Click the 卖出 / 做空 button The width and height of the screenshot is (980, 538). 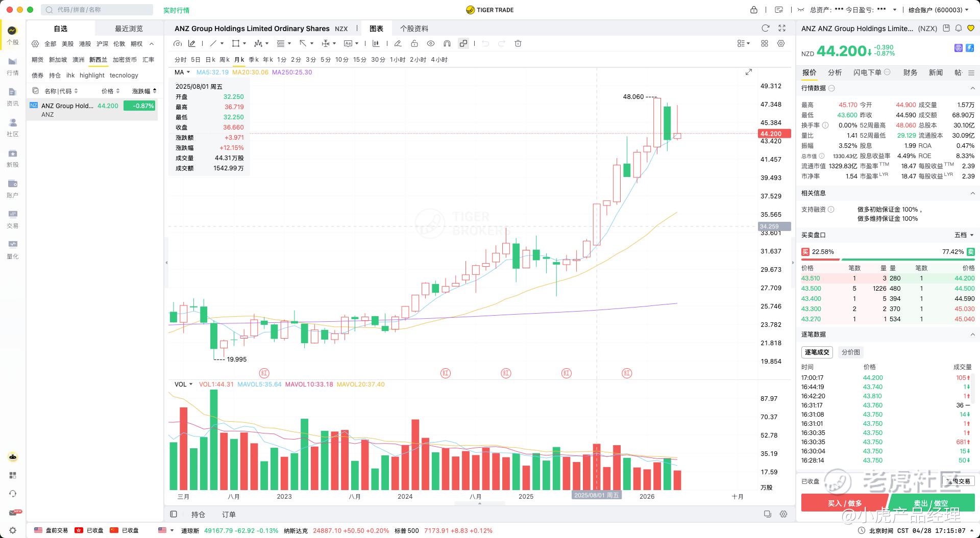click(x=931, y=503)
